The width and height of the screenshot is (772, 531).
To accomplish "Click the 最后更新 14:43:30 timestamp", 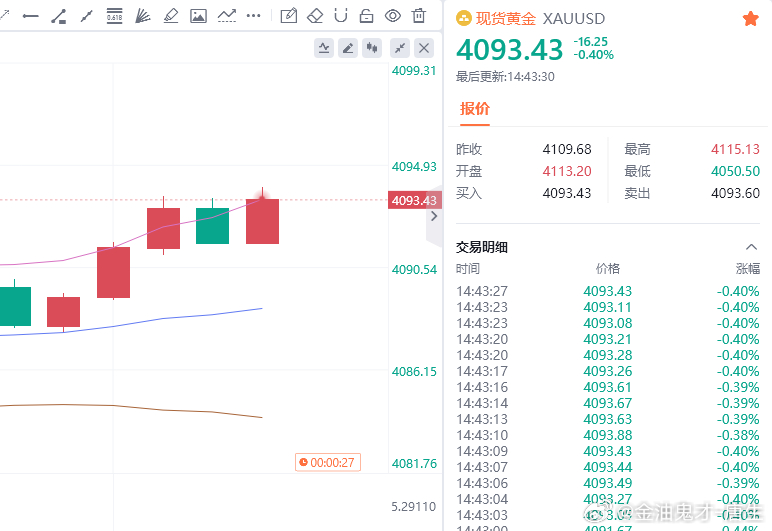I will [x=505, y=77].
